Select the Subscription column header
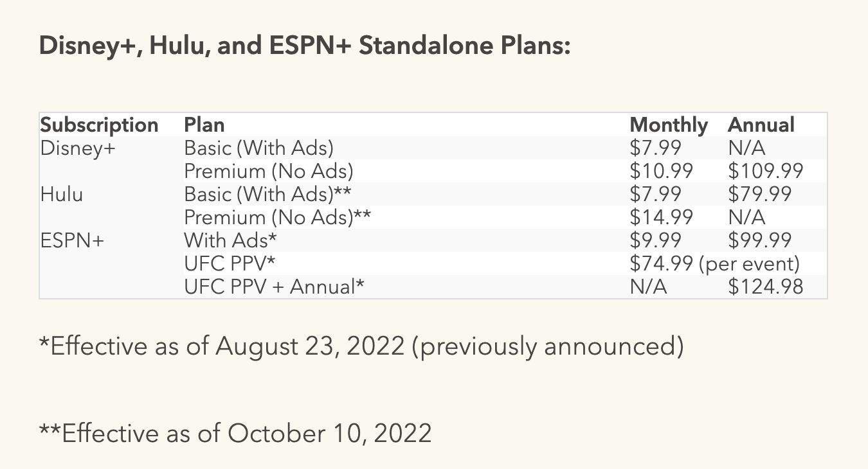The height and width of the screenshot is (469, 868). (99, 125)
